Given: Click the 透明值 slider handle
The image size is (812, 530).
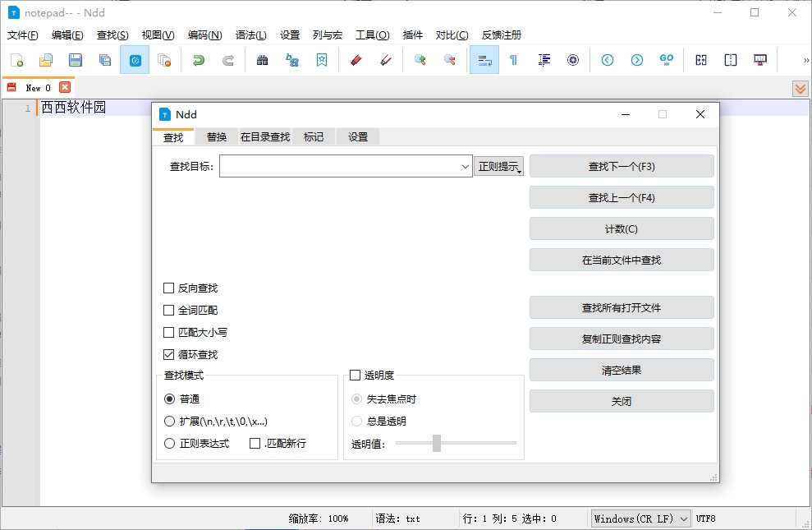Looking at the screenshot, I should tap(437, 443).
